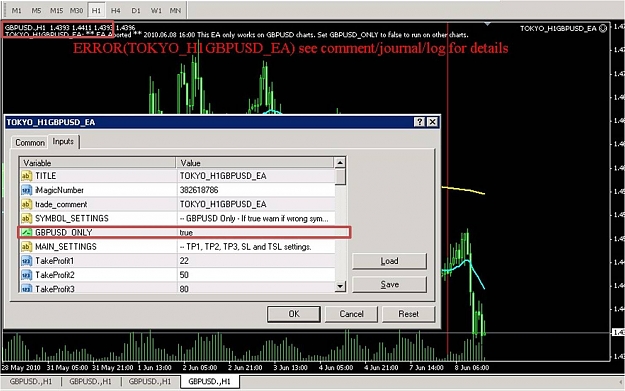The image size is (625, 391).
Task: Click the EA smiley status icon on chart
Action: [x=603, y=28]
